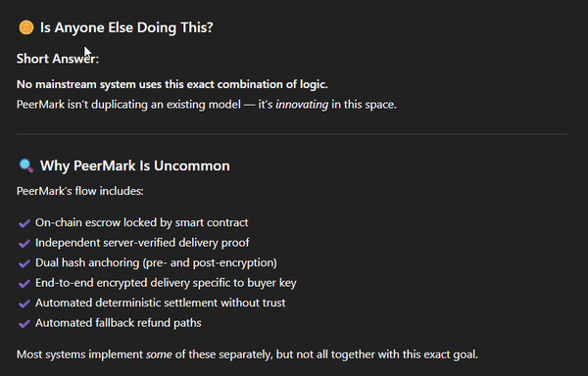Click the magnifying glass emoji icon

tap(26, 165)
